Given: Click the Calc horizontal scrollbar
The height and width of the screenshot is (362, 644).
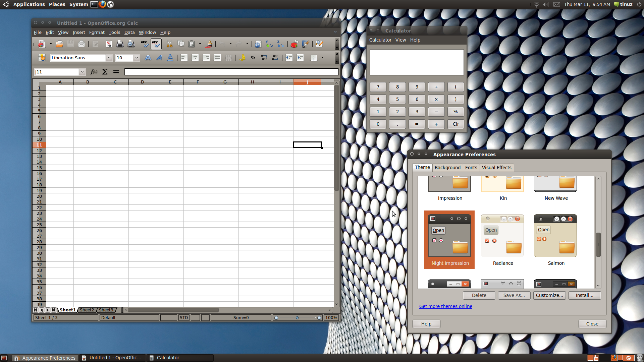Looking at the screenshot, I should click(228, 310).
